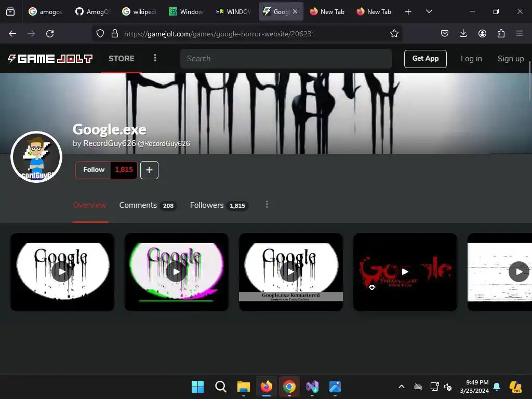Open the display network tray icon
Viewport: 532px width, 399px height.
click(435, 387)
